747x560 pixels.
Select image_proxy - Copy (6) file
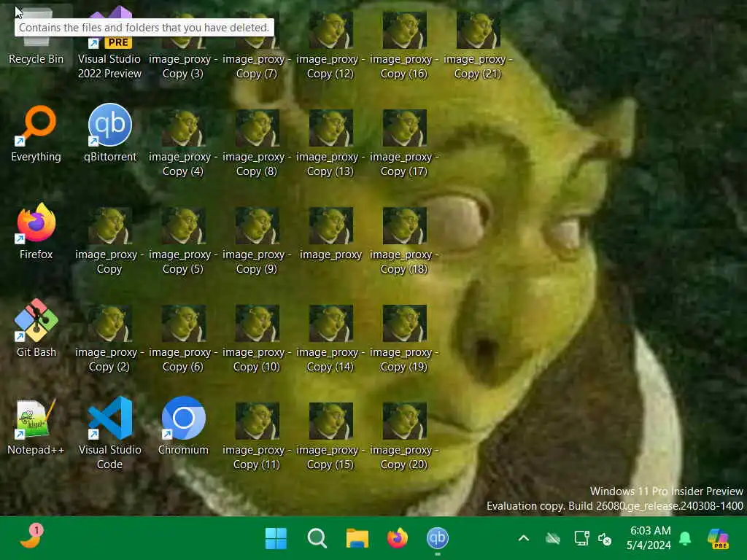point(183,338)
